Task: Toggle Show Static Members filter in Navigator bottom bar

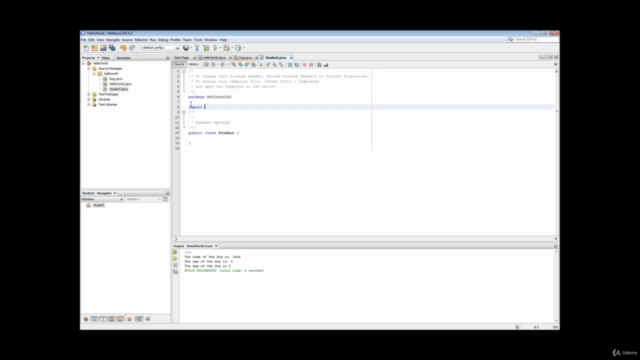Action: [103, 319]
